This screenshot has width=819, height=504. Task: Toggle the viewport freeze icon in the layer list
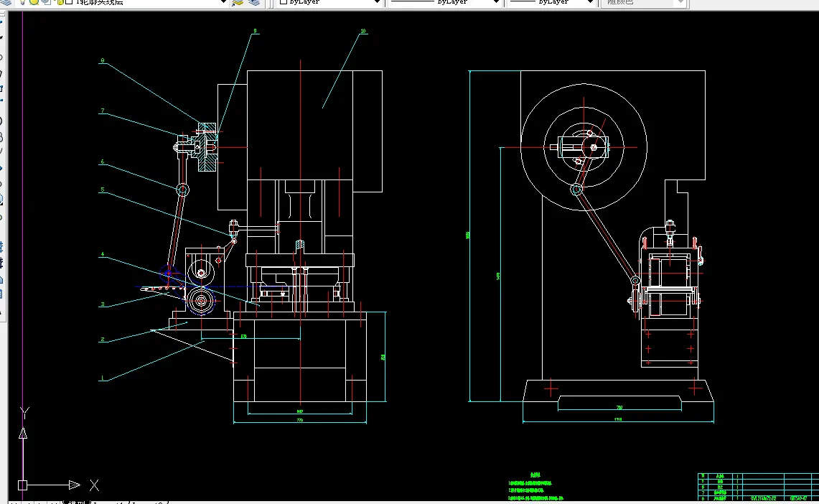pos(46,2)
